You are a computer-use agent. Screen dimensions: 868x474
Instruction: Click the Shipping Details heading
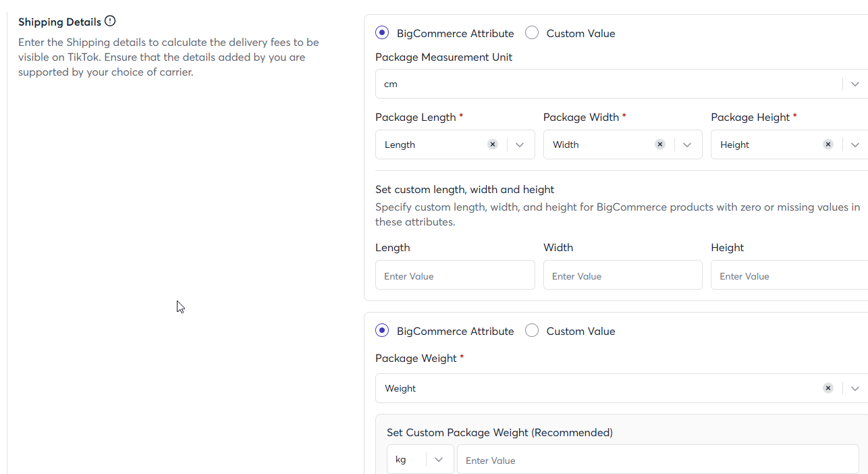pyautogui.click(x=59, y=22)
